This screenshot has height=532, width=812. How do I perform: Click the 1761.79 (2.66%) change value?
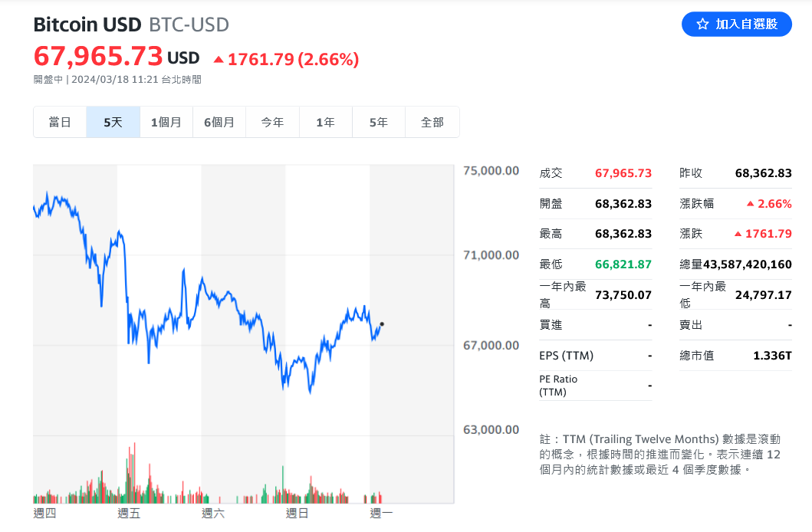293,60
